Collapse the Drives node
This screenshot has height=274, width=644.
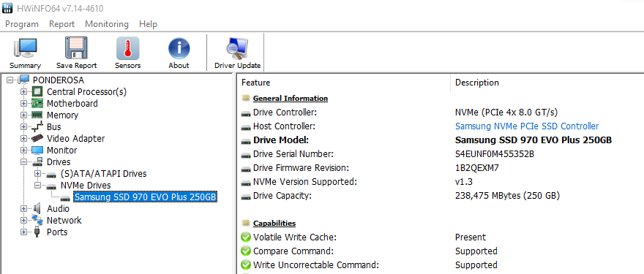pos(24,162)
